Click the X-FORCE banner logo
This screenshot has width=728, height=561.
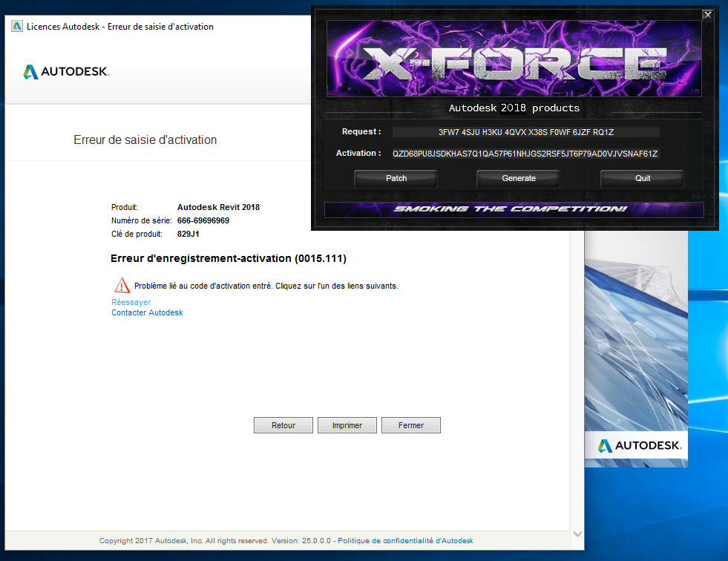514,59
